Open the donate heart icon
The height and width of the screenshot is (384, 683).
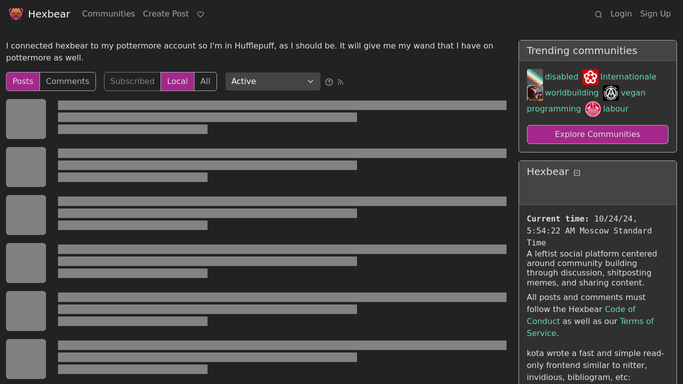click(200, 14)
